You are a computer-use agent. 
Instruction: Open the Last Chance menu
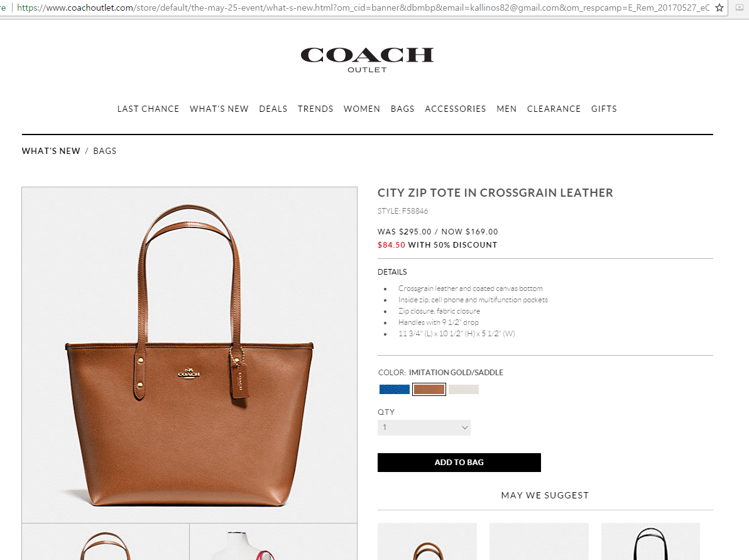148,109
